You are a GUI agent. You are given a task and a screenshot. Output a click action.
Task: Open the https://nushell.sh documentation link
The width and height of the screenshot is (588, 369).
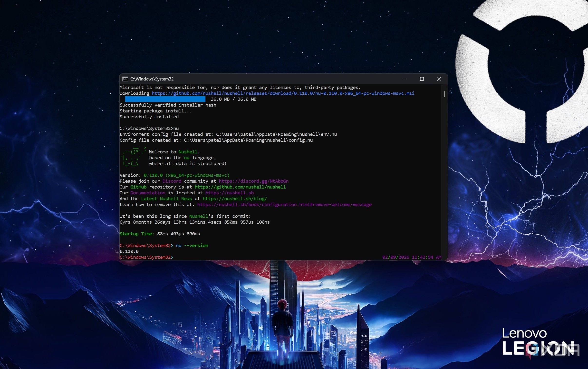click(x=229, y=193)
